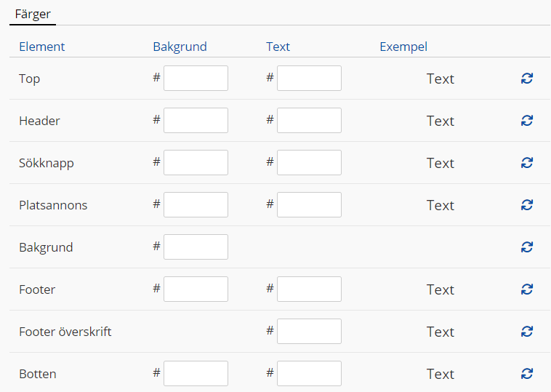Open the Färger tab
The height and width of the screenshot is (392, 551).
[33, 14]
